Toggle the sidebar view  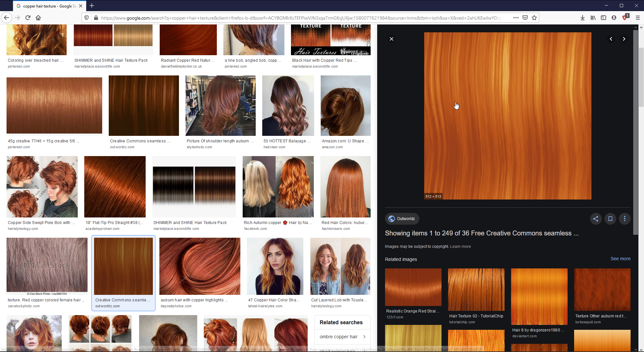coord(604,18)
